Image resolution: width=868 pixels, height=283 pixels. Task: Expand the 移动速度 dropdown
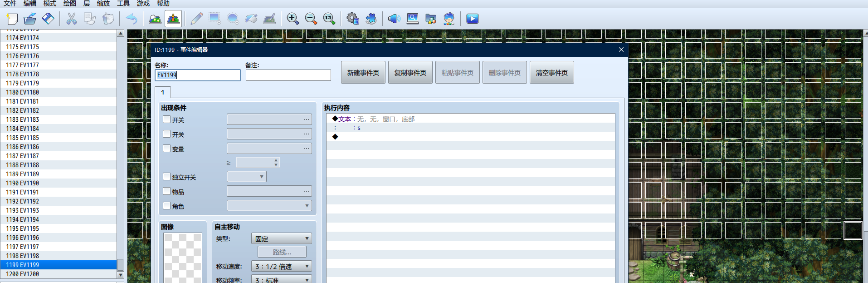point(282,266)
